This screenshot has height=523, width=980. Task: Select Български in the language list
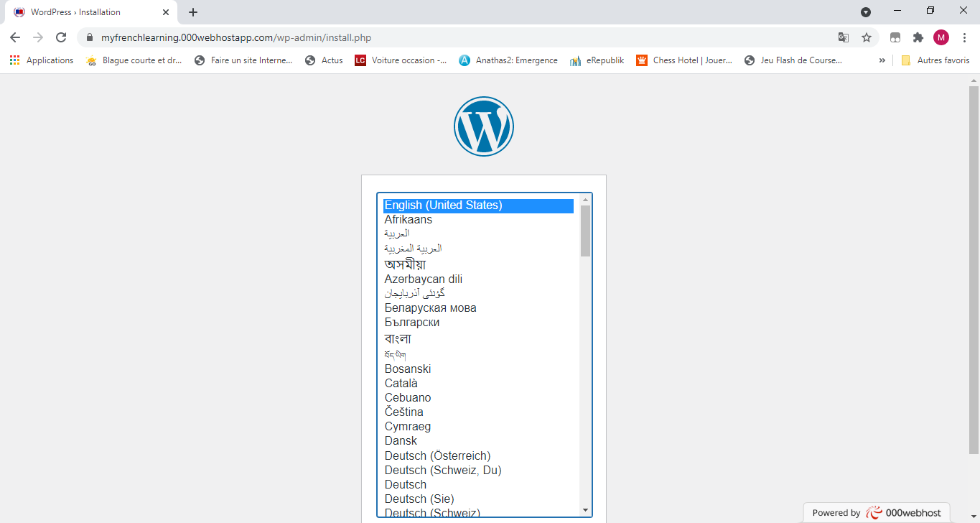pyautogui.click(x=478, y=323)
